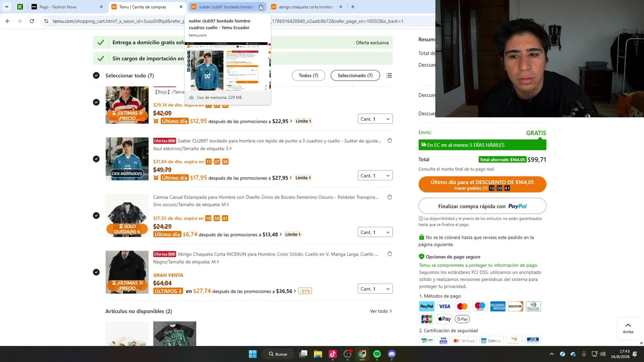Open File Explorer from the taskbar
The width and height of the screenshot is (644, 362).
tap(317, 354)
